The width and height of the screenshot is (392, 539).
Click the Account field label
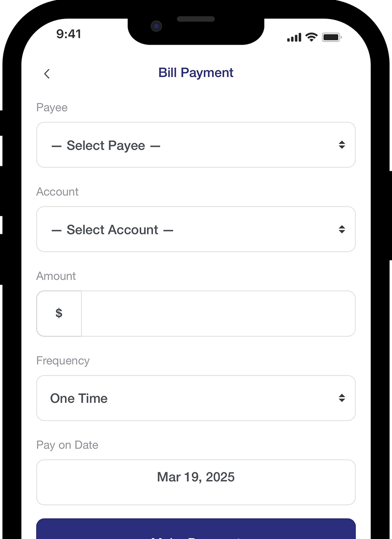click(x=57, y=192)
